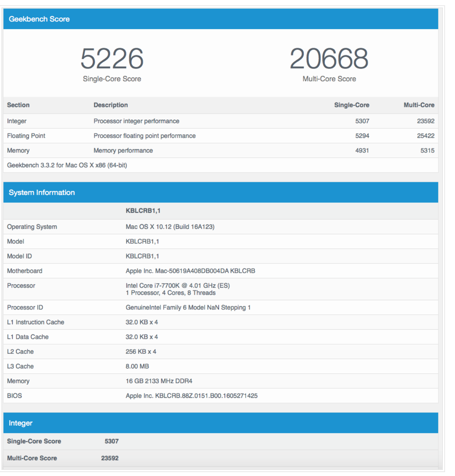Select Floating Point multi-core value 25422

tap(425, 136)
